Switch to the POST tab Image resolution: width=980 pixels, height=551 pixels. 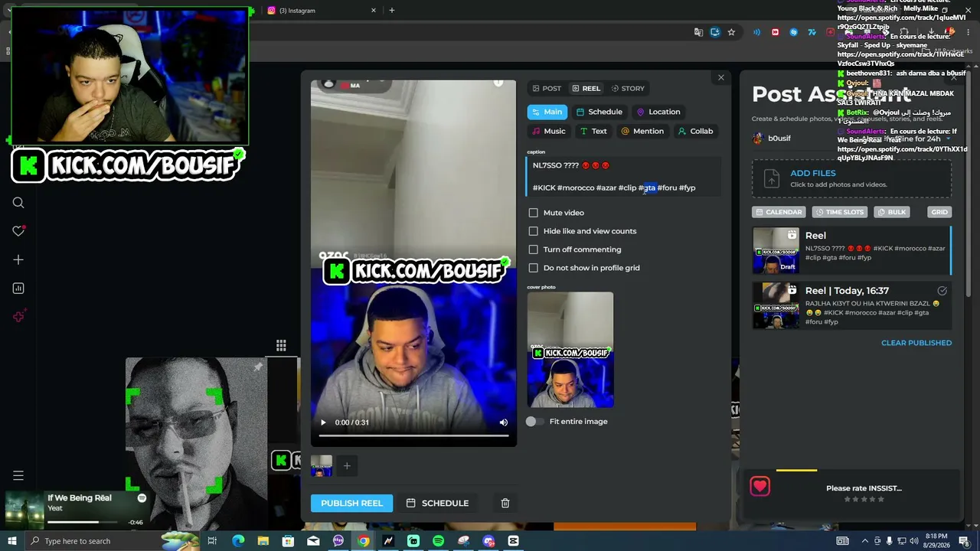tap(547, 88)
